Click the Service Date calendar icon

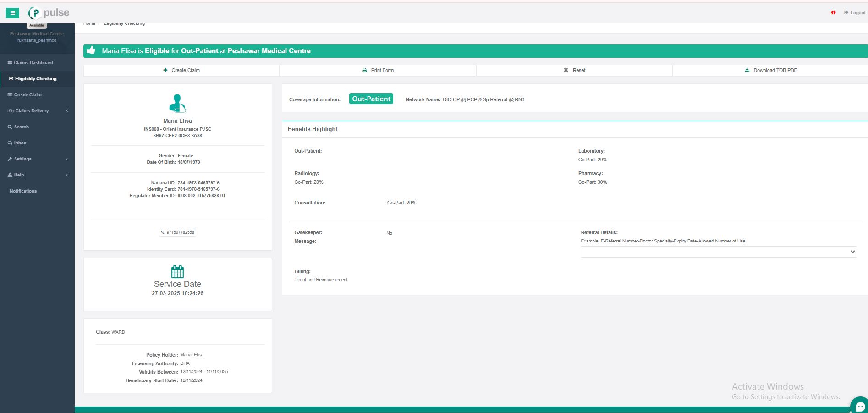pos(177,271)
